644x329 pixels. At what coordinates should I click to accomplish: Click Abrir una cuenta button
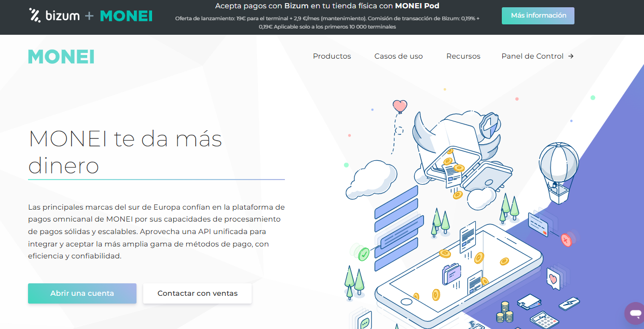(82, 293)
